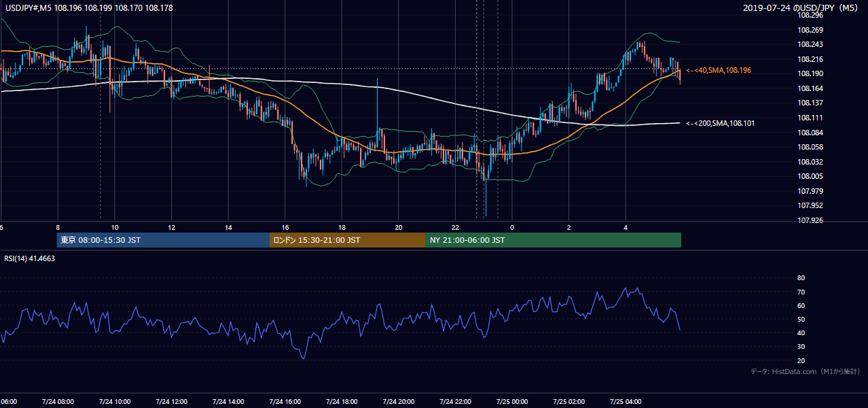The width and height of the screenshot is (868, 408).
Task: Click hour tick 8 under price chart
Action: [x=58, y=228]
